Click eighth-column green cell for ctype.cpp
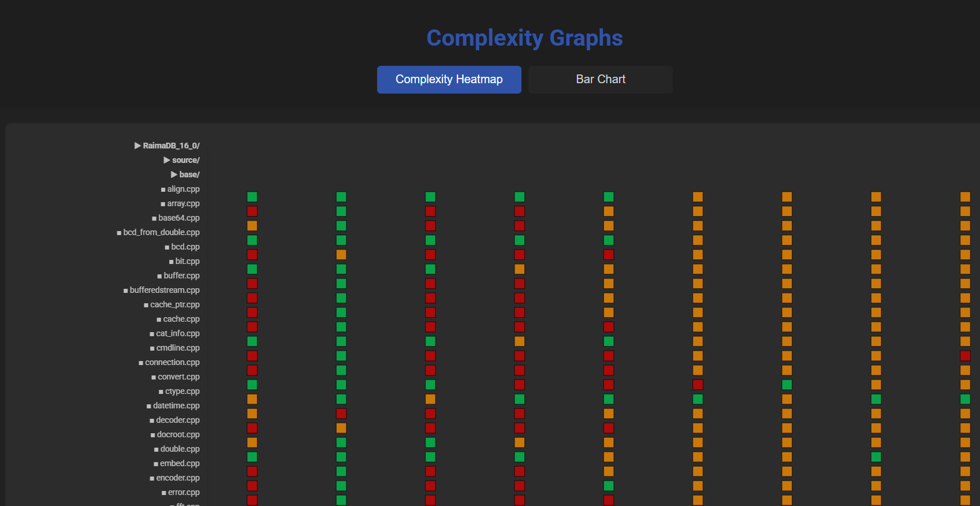The height and width of the screenshot is (506, 980). click(x=876, y=399)
